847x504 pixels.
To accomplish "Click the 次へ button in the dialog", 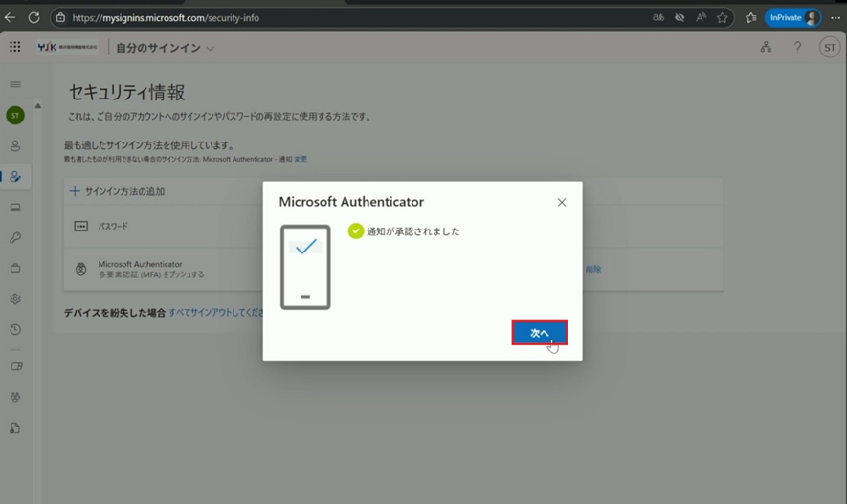I will pos(540,333).
